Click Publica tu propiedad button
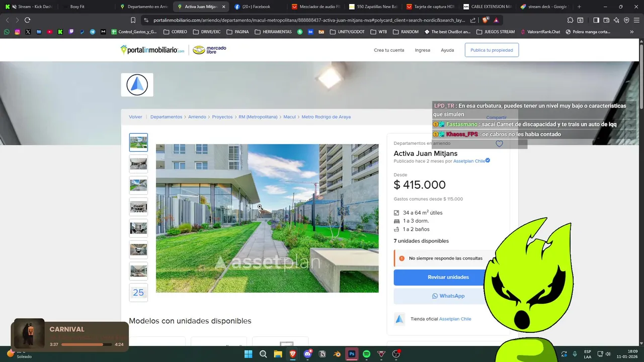 coord(492,50)
